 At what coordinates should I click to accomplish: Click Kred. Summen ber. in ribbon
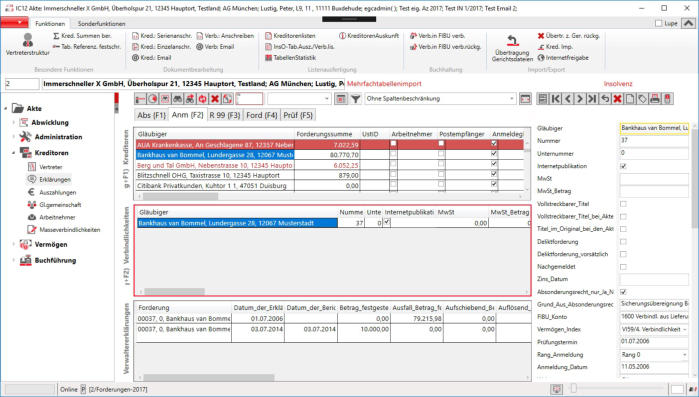point(82,36)
